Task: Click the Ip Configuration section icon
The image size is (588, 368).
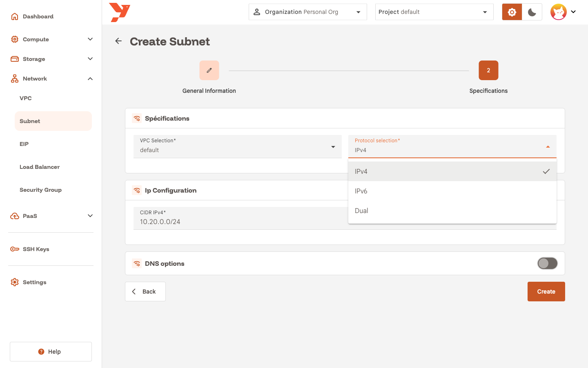Action: [x=137, y=191]
